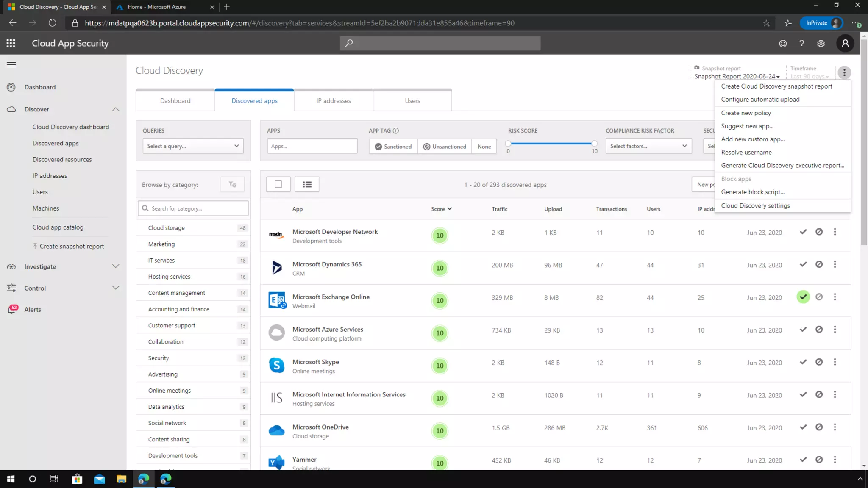Open Create snapshot report link in sidebar

coord(71,246)
